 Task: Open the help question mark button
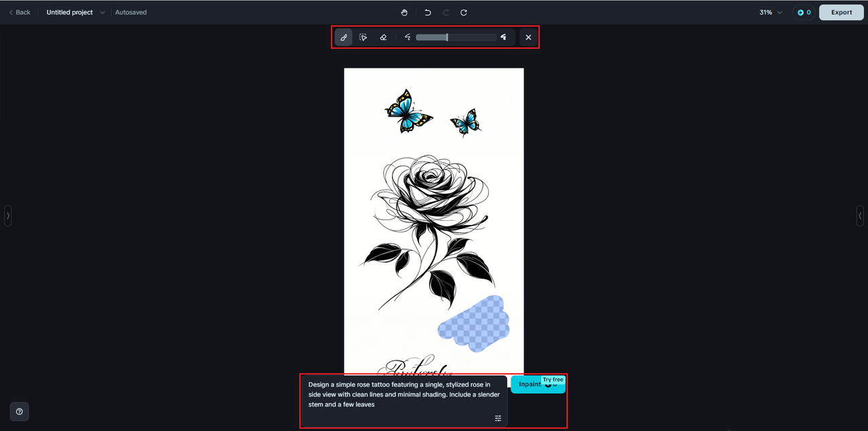(19, 411)
